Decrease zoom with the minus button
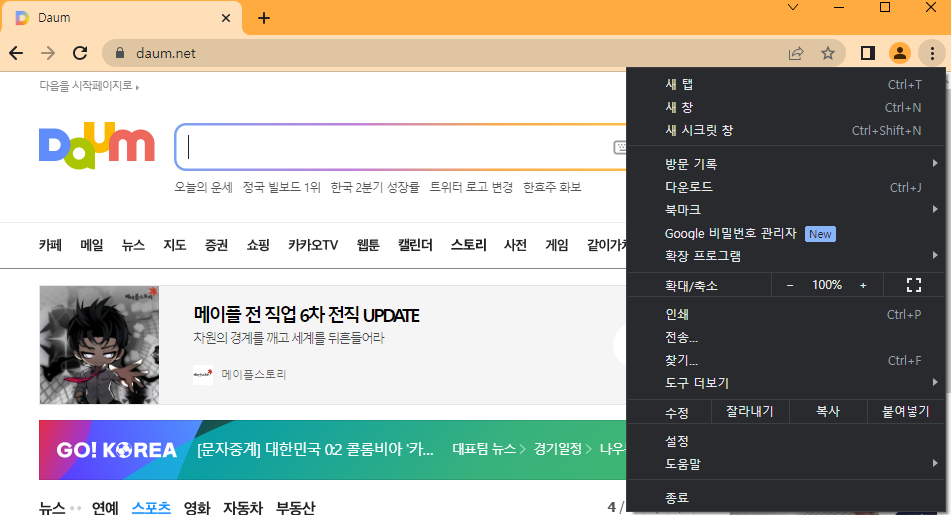Image resolution: width=951 pixels, height=515 pixels. [790, 285]
